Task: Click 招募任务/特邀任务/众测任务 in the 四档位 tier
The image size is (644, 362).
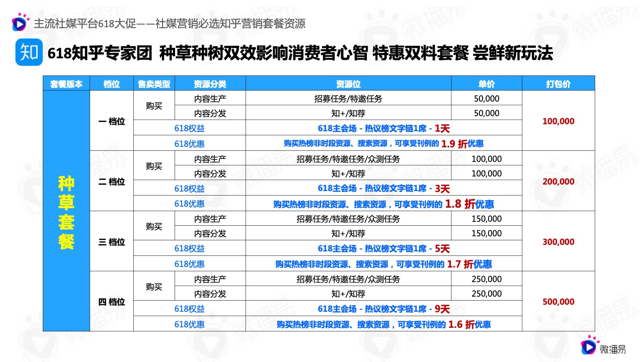Action: (x=348, y=279)
